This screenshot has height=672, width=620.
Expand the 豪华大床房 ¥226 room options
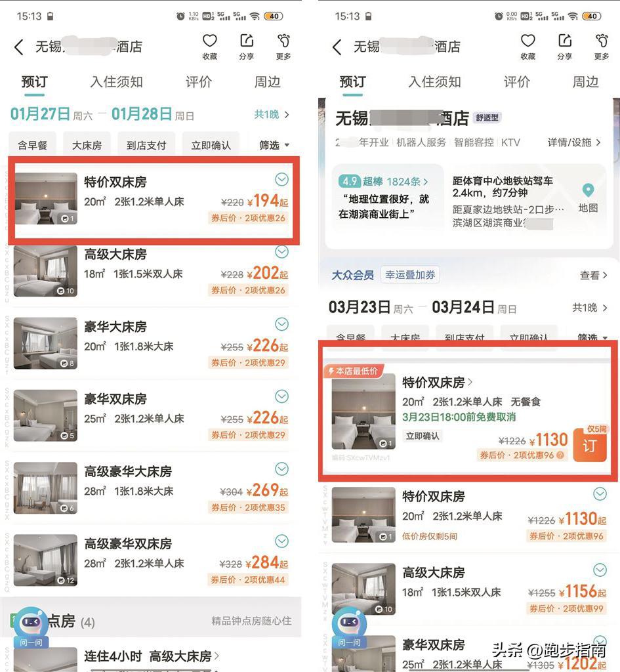[x=281, y=324]
